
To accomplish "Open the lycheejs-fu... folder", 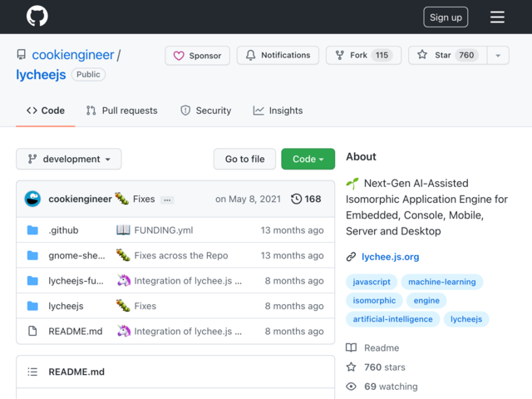I will (x=76, y=281).
